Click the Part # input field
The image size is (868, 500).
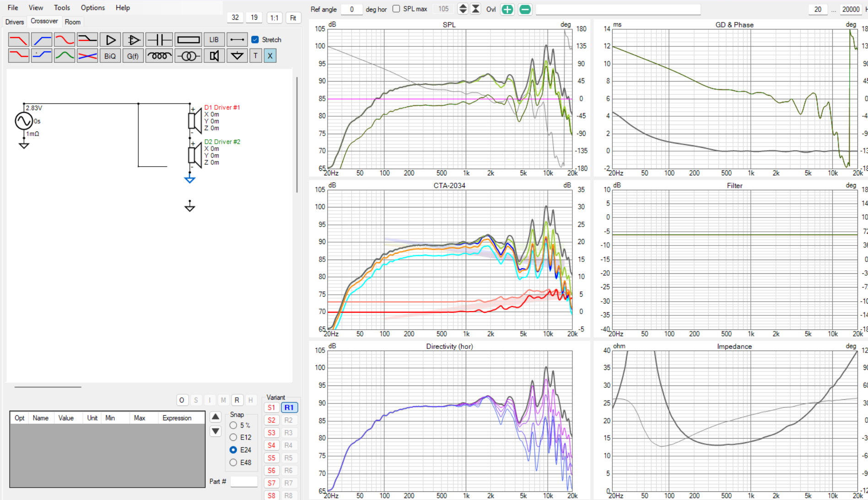point(244,481)
